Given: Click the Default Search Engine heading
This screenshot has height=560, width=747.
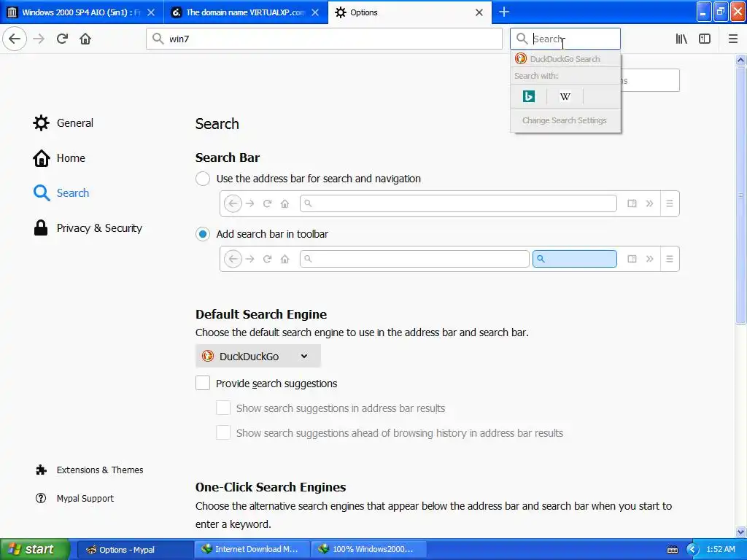Looking at the screenshot, I should 261,314.
